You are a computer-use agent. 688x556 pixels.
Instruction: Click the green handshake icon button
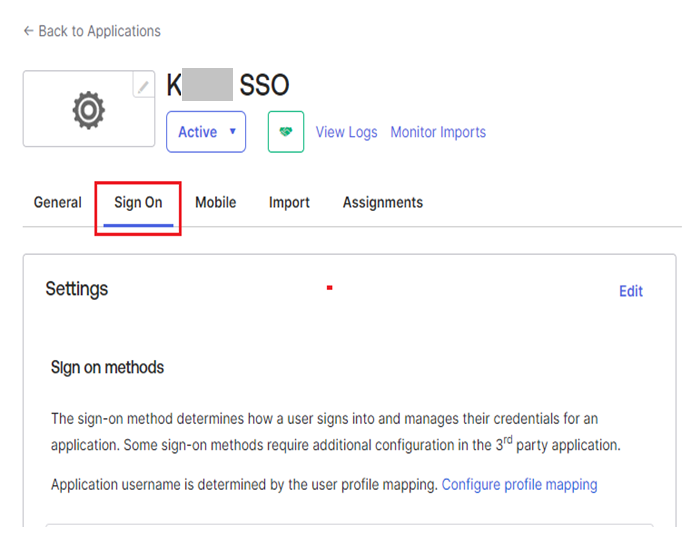(285, 132)
